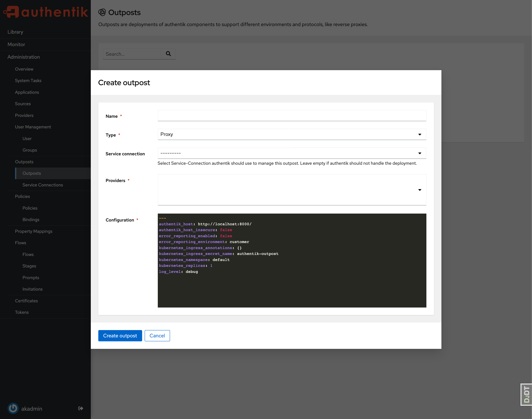Open Property Mappings in the sidebar

point(34,231)
